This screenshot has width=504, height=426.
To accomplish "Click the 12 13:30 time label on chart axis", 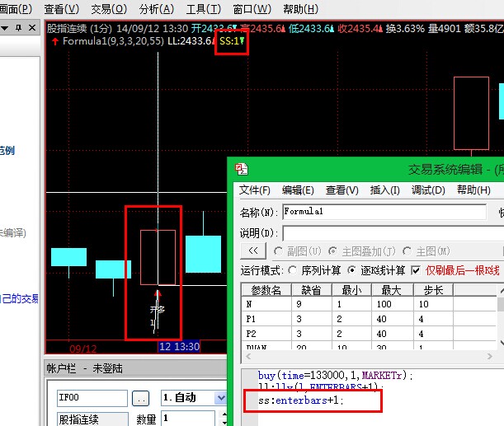I will (x=179, y=346).
